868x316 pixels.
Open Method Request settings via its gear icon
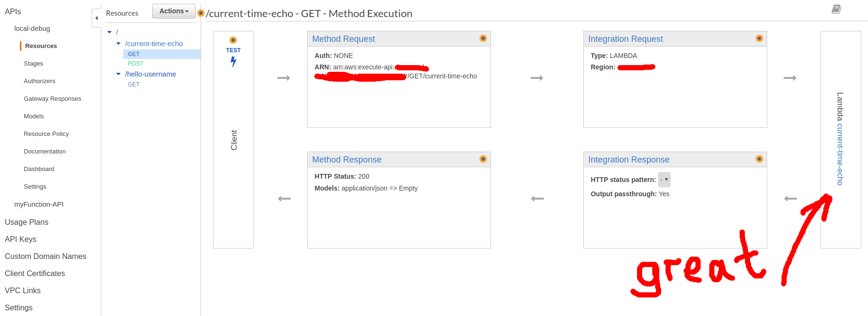pos(483,38)
